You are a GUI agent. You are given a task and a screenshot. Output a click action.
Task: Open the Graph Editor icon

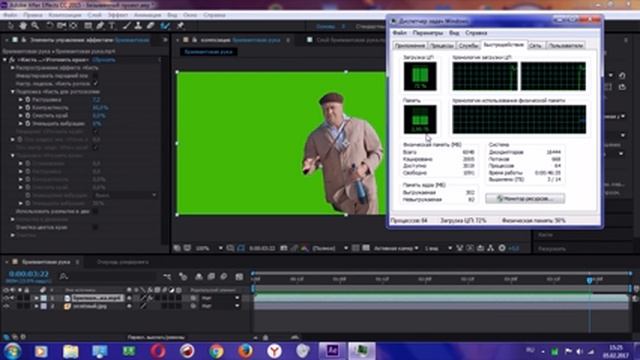point(240,277)
